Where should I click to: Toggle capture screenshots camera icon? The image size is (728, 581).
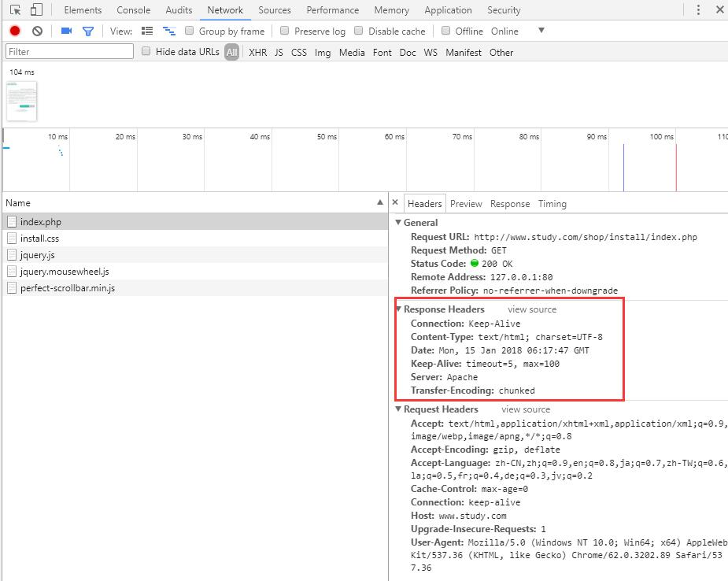click(x=66, y=31)
